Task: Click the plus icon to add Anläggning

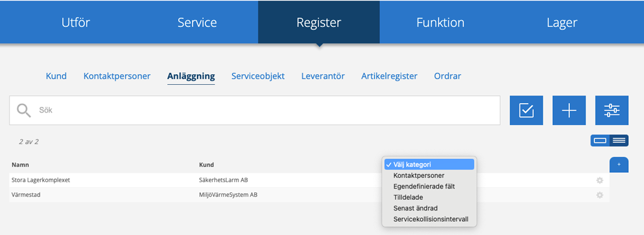Action: point(569,111)
